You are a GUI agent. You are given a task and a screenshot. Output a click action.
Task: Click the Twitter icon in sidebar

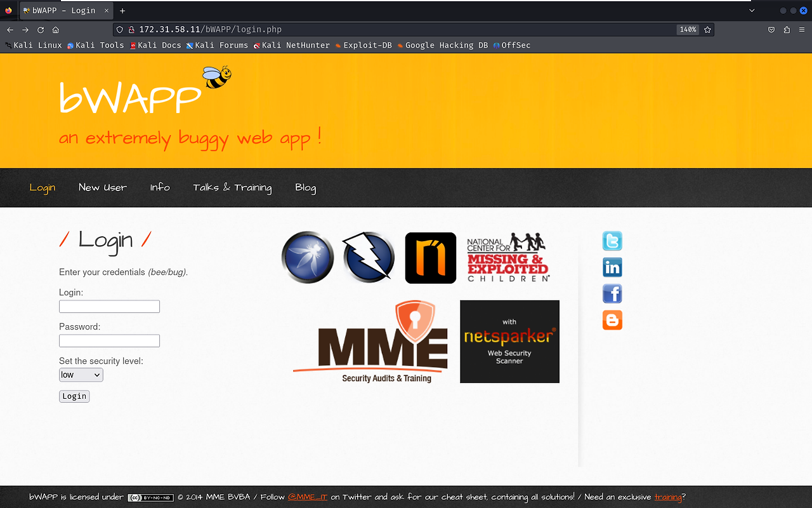(x=612, y=241)
